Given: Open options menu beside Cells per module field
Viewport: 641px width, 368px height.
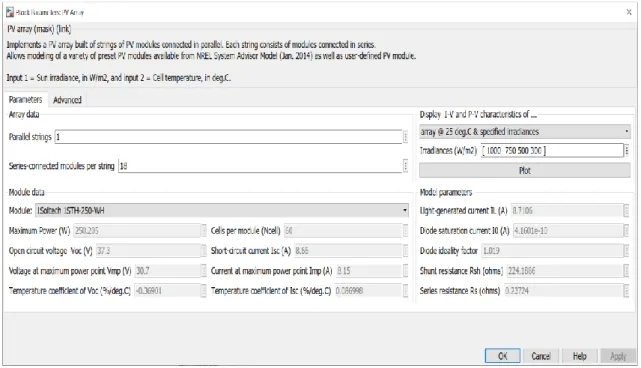Looking at the screenshot, I should tap(406, 231).
